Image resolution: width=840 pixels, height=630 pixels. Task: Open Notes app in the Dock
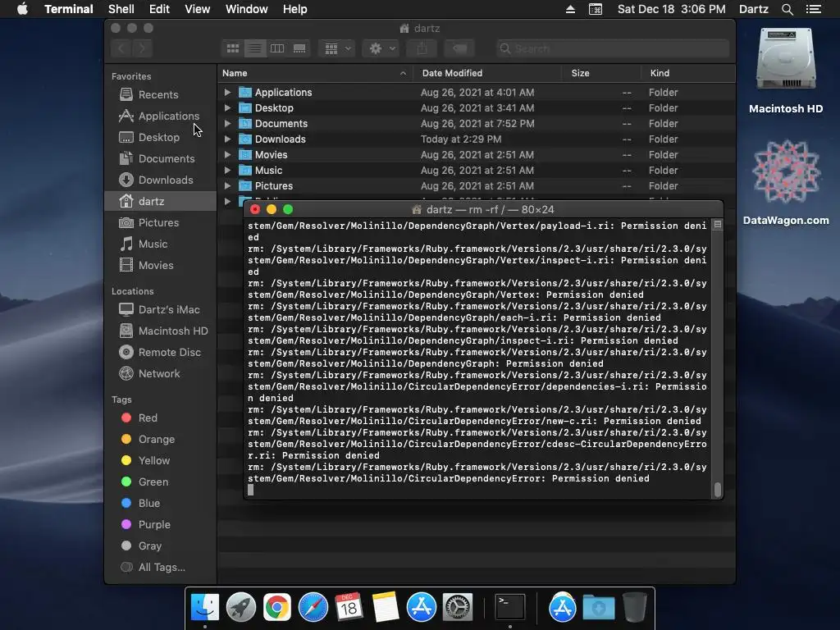tap(386, 608)
